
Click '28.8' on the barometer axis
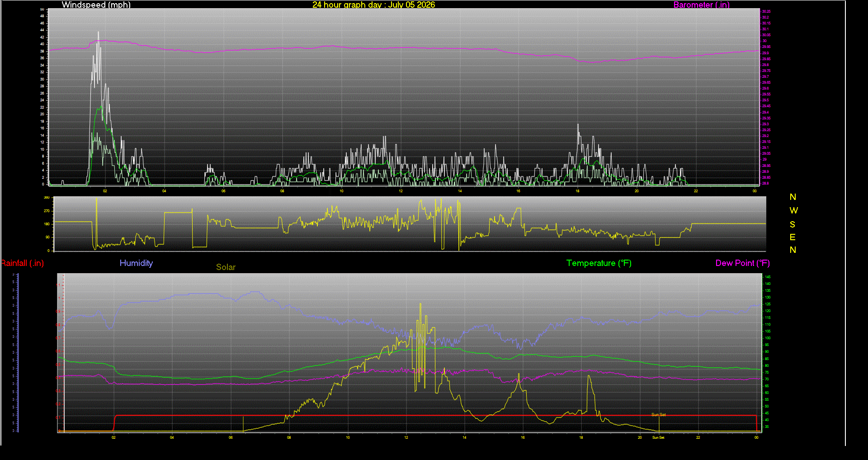point(765,184)
